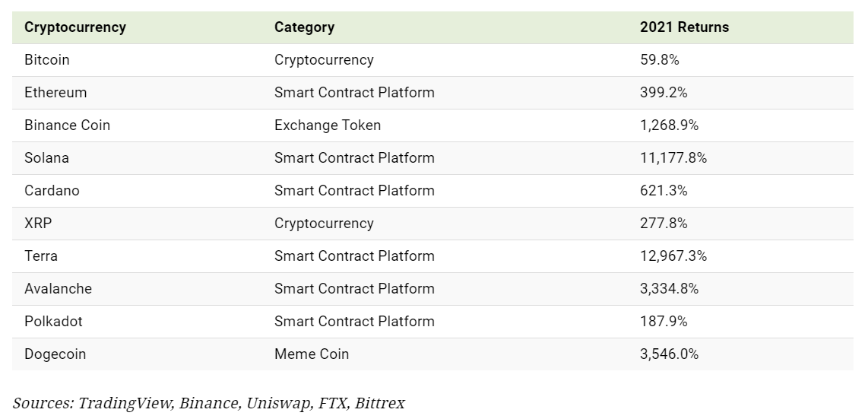Click Solana's 11,177.8% return value
The width and height of the screenshot is (868, 419).
point(673,158)
